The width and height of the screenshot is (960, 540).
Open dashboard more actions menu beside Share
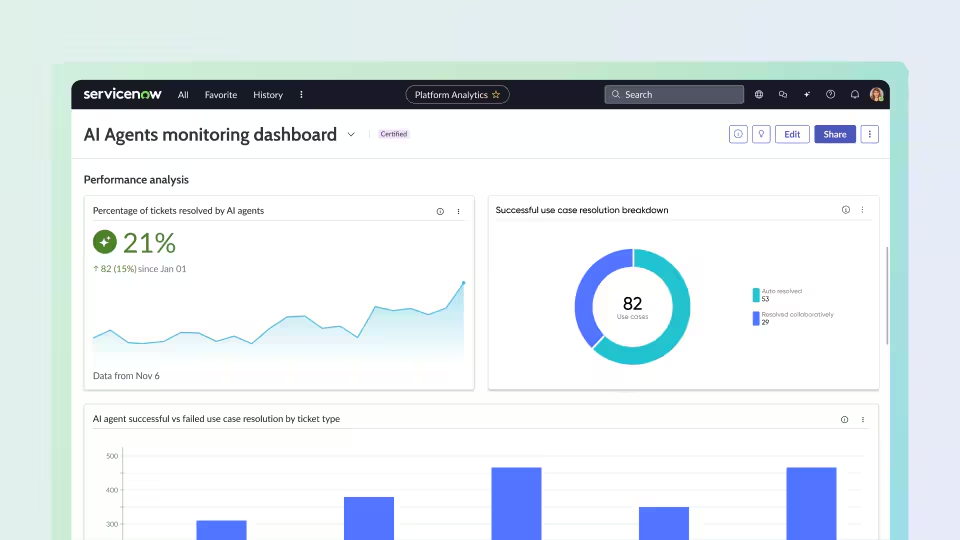tap(869, 134)
